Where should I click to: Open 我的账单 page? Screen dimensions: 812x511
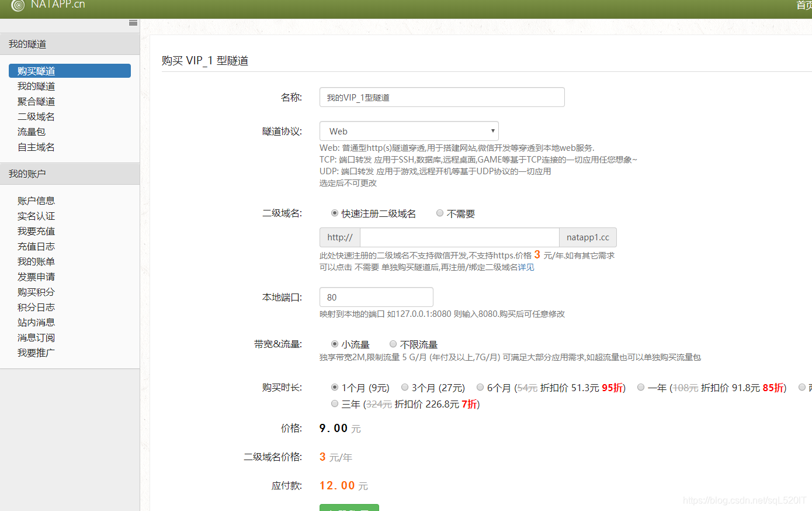click(36, 261)
